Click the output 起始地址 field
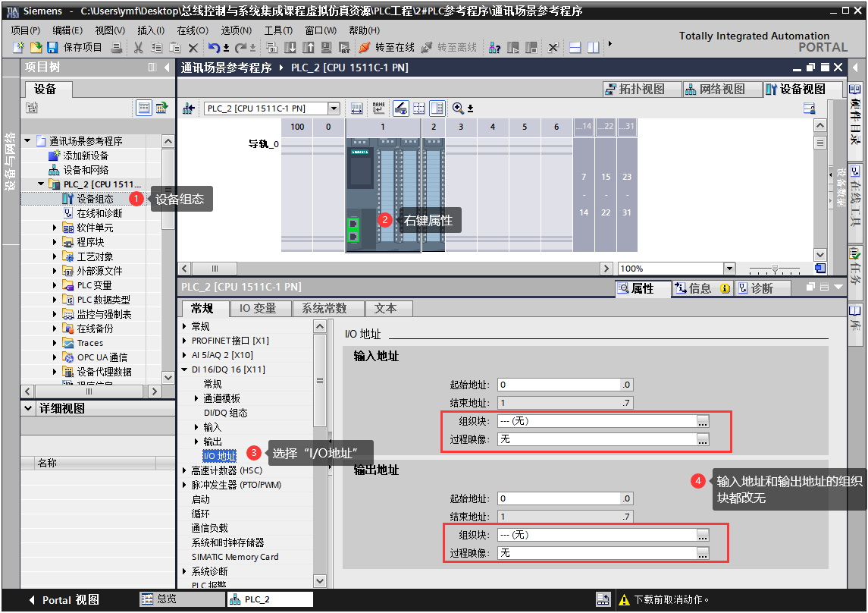The image size is (868, 613). pyautogui.click(x=566, y=498)
